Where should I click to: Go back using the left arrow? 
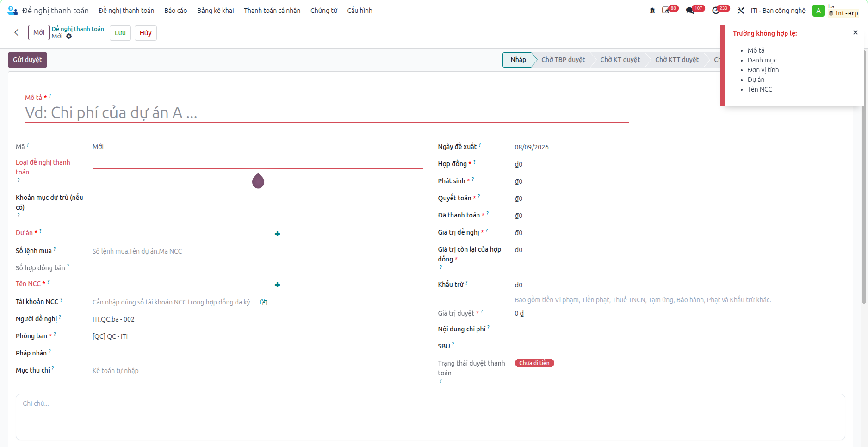(16, 32)
